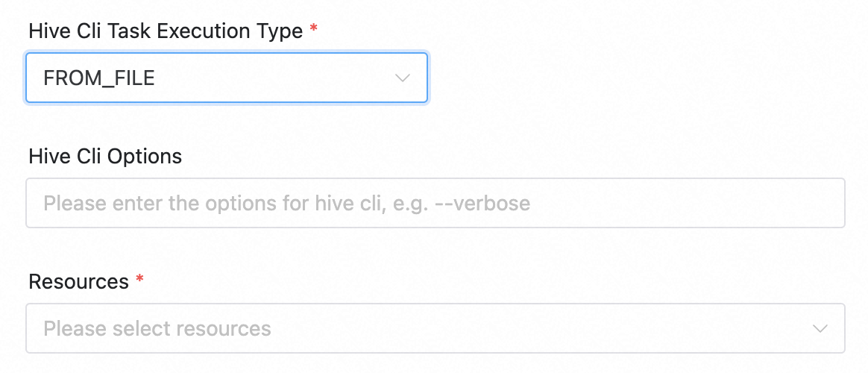Focus the Hive Cli Options input field
The image size is (868, 373).
tap(435, 203)
